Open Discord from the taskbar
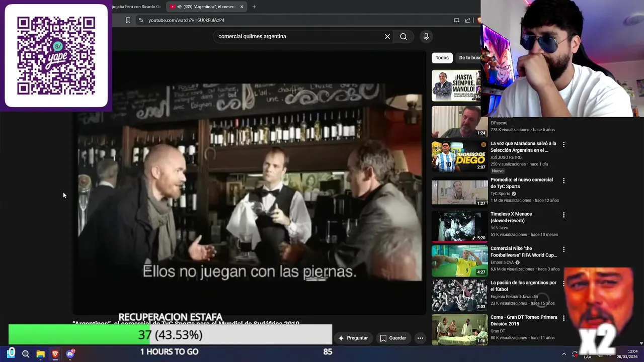Viewport: 644px width, 362px height. (70, 354)
